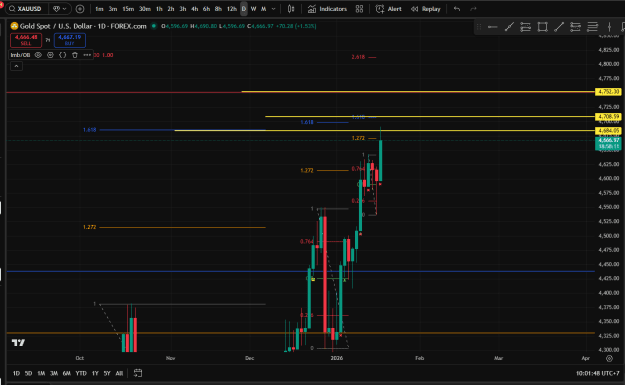Open Imb/OB indicator settings
The image size is (625, 385).
[x=50, y=55]
